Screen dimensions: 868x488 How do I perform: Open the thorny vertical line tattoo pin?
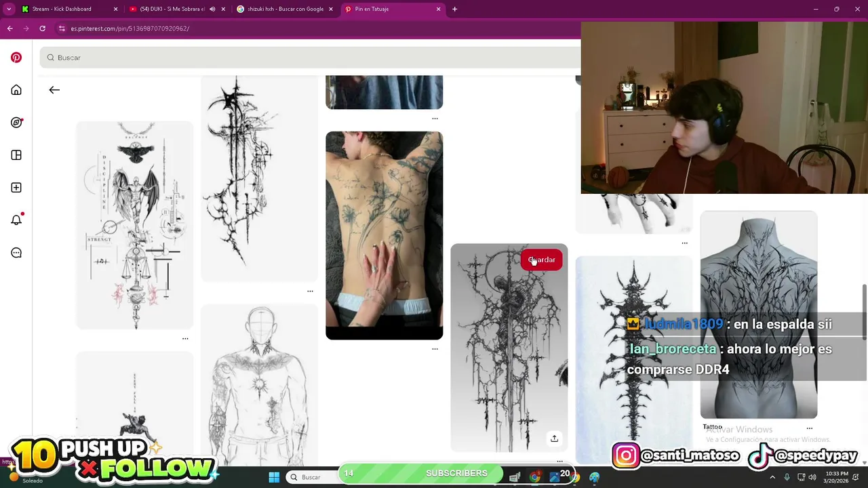click(x=259, y=178)
